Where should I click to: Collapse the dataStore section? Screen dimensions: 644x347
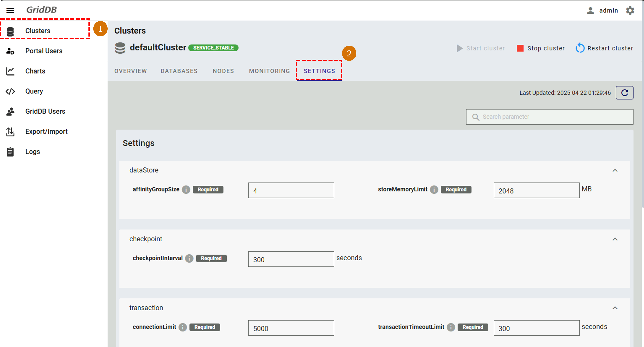[x=615, y=171]
